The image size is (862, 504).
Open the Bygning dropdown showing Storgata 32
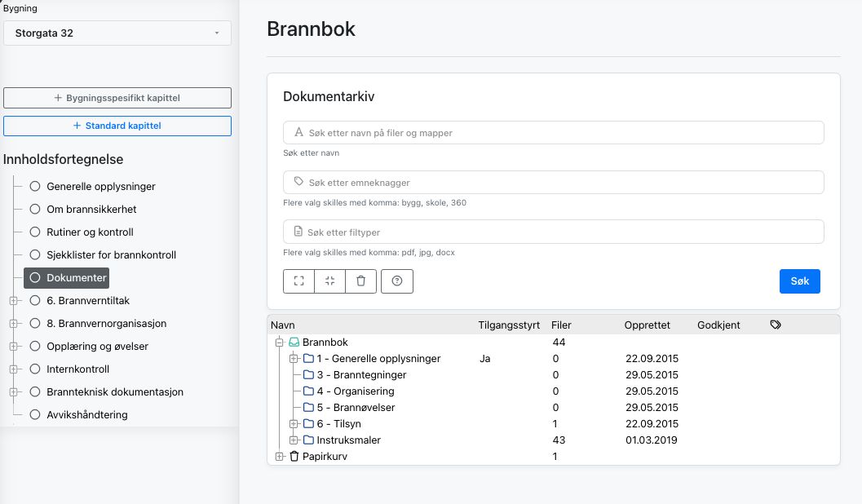[117, 33]
